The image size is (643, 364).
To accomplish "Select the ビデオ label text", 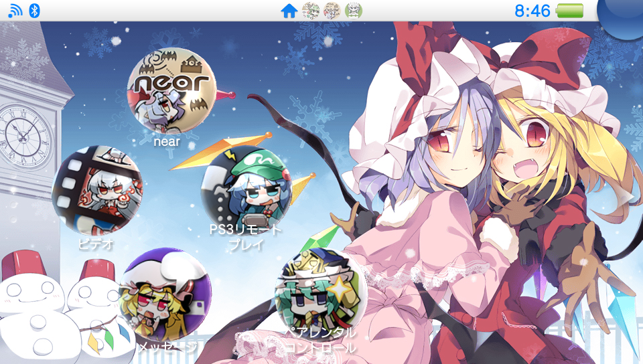I will coord(96,244).
